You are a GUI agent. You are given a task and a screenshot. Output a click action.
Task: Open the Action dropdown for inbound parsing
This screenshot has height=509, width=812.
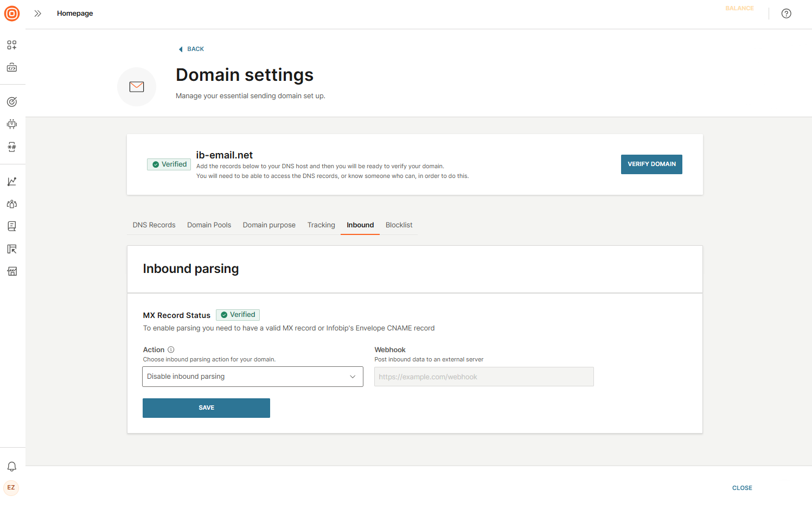pyautogui.click(x=252, y=377)
